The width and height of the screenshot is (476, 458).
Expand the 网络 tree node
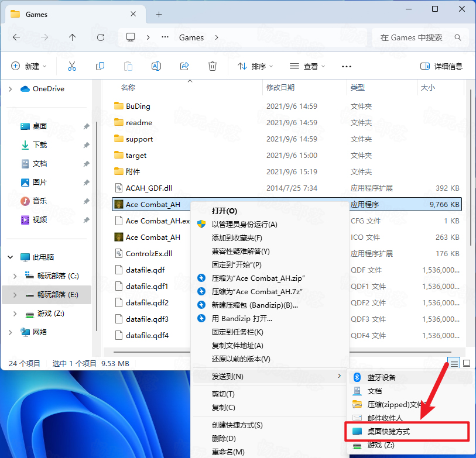pos(11,332)
